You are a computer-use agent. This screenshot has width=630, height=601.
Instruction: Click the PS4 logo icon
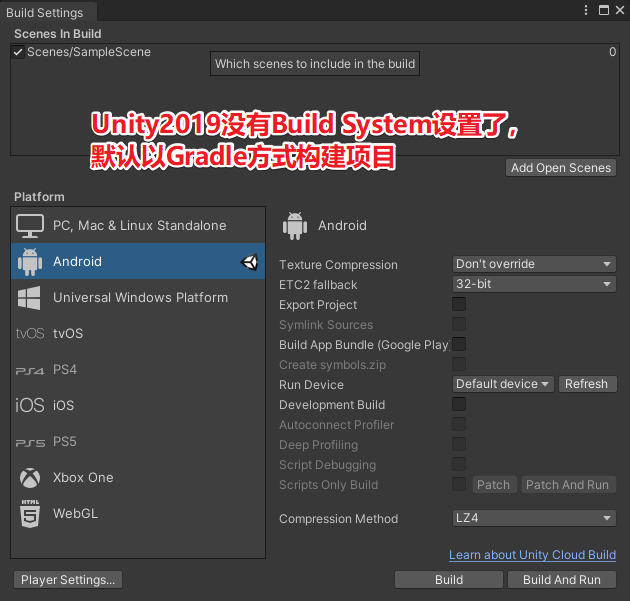coord(30,370)
